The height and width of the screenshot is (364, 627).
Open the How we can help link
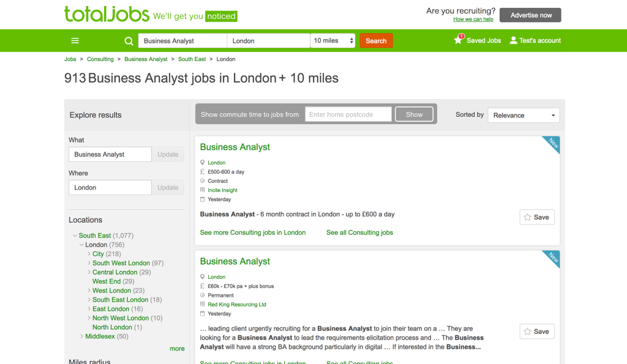473,19
